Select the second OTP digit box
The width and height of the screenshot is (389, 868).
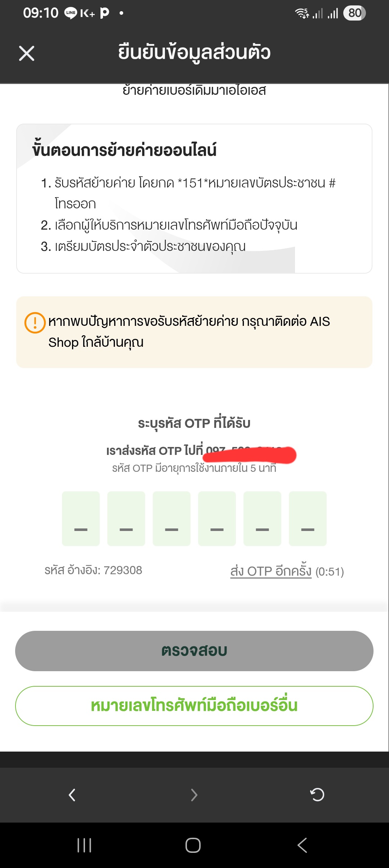[126, 519]
